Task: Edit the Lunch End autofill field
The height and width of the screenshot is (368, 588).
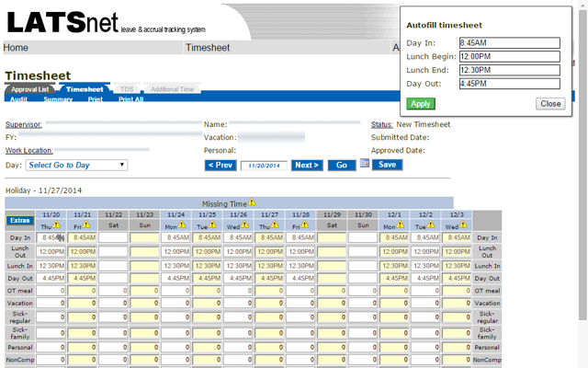Action: pos(510,70)
